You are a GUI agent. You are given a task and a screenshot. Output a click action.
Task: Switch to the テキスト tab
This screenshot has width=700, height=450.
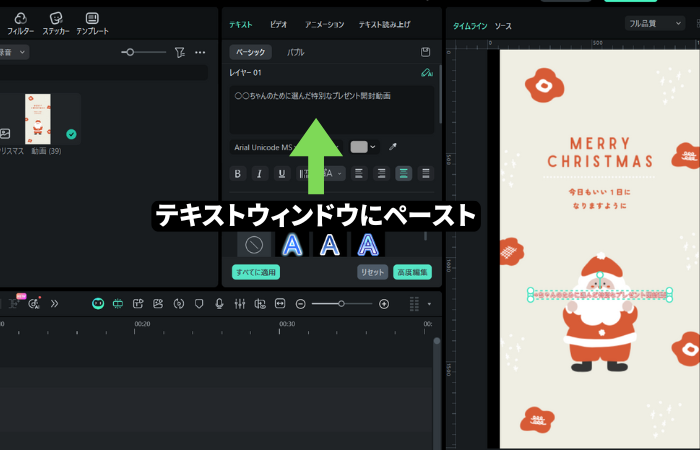pyautogui.click(x=241, y=25)
